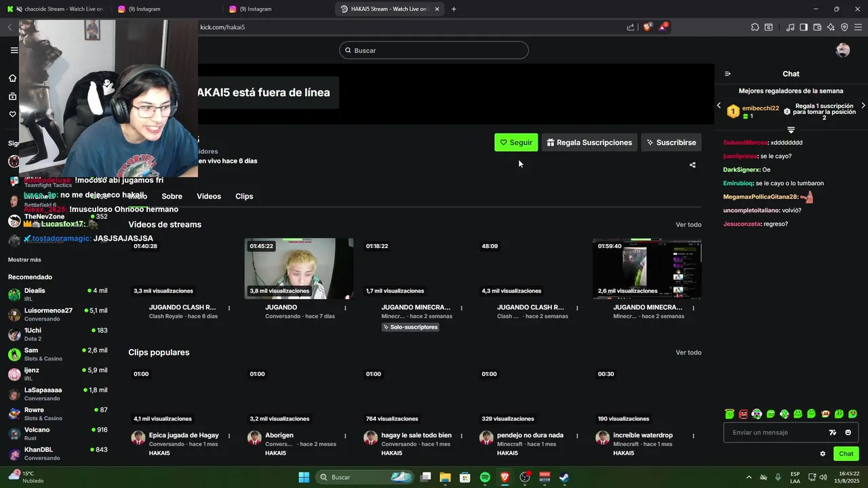Open recommended channel ijenz
Image resolution: width=868 pixels, height=488 pixels.
[58, 374]
